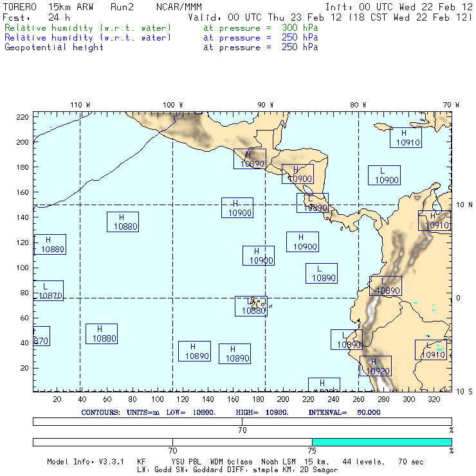Viewport: 476px width, 476px height.
Task: Click the '80 W' longitude label
Action: (358, 105)
